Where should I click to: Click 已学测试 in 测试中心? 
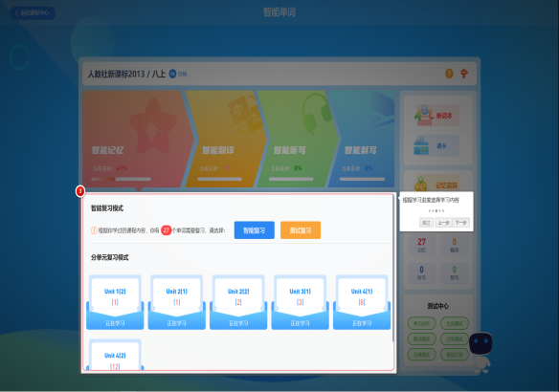click(455, 339)
